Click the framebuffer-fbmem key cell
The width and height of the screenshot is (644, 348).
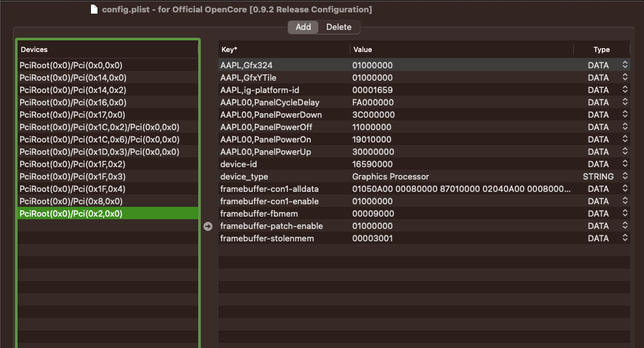(284, 213)
